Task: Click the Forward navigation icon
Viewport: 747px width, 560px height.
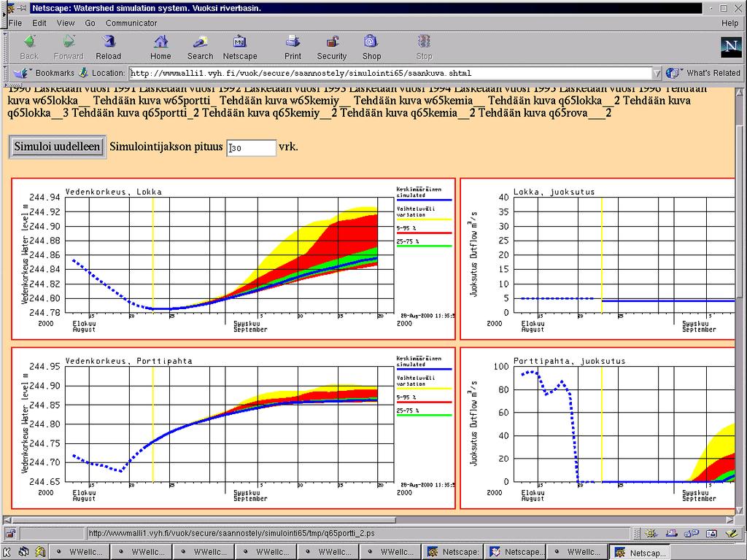Action: 69,42
